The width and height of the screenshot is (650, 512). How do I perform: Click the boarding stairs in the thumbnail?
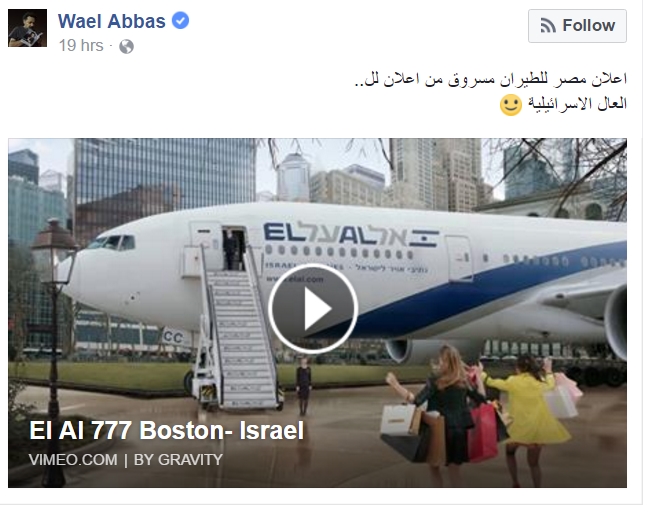point(238,332)
